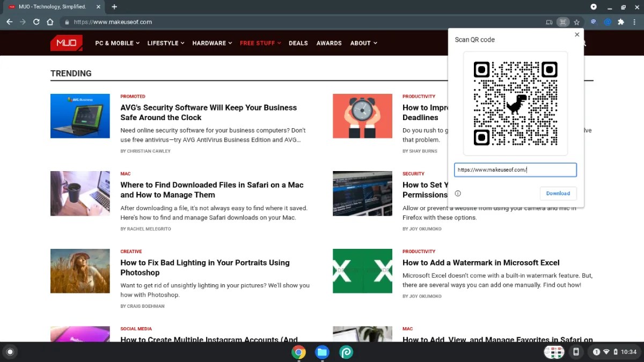Open the phone hub icon on the shelf
Image resolution: width=644 pixels, height=362 pixels.
point(576,352)
